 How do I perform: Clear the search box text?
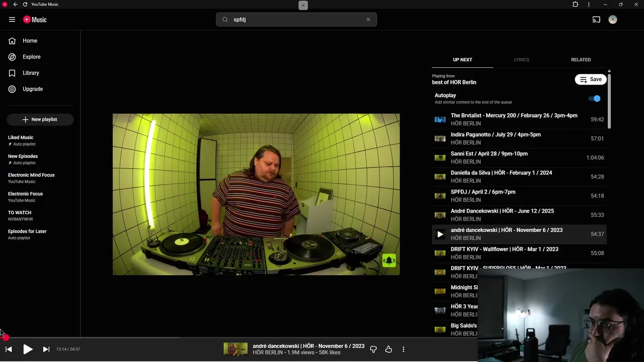tap(368, 20)
